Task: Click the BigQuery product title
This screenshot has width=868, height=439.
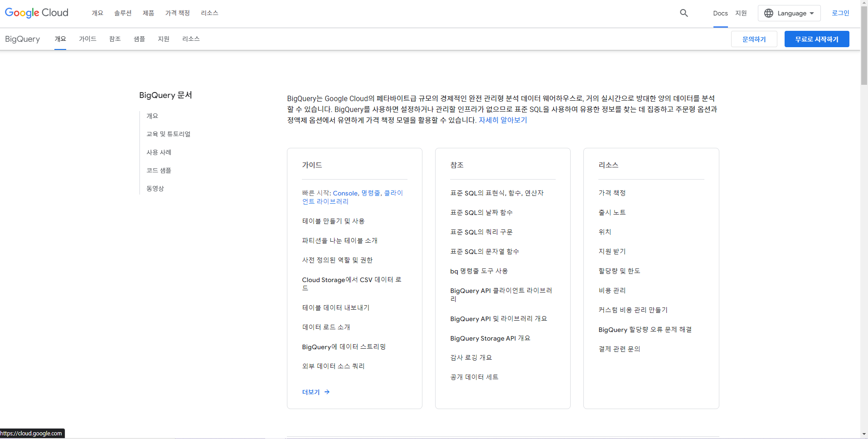Action: pyautogui.click(x=22, y=39)
